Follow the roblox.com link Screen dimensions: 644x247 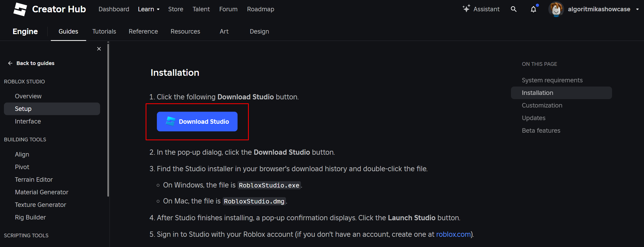[x=453, y=234]
